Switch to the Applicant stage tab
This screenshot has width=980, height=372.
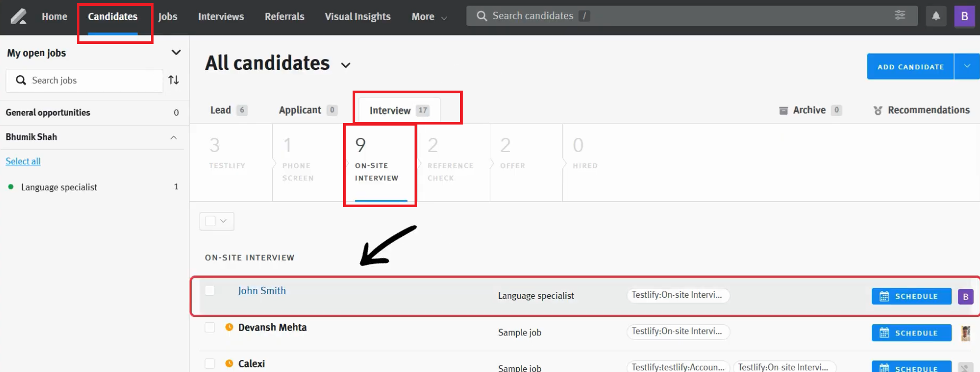(x=308, y=110)
